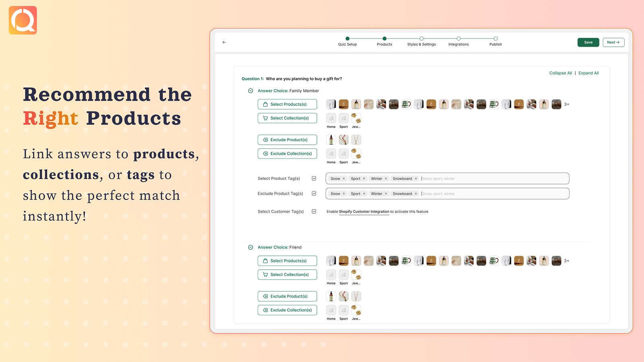The image size is (644, 362).
Task: Click Exclude Product(s) for Friend
Action: [x=287, y=296]
